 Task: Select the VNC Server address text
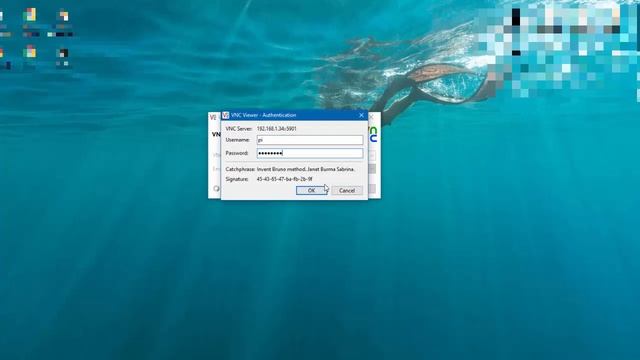pyautogui.click(x=276, y=129)
